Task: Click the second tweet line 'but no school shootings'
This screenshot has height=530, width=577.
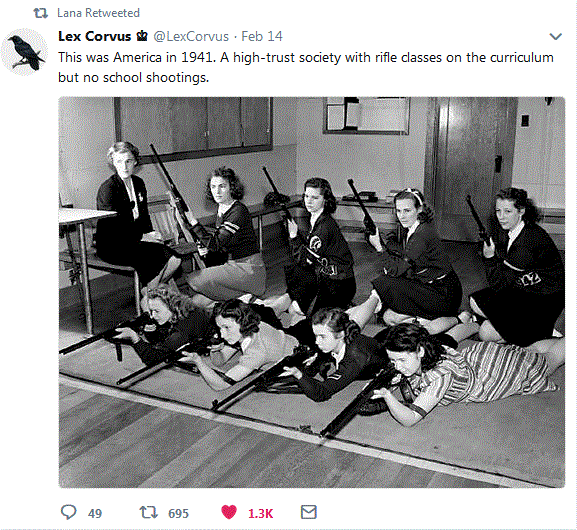Action: [133, 78]
